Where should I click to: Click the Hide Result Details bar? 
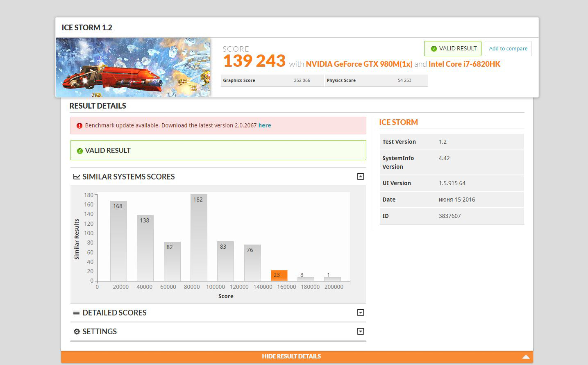pyautogui.click(x=297, y=356)
